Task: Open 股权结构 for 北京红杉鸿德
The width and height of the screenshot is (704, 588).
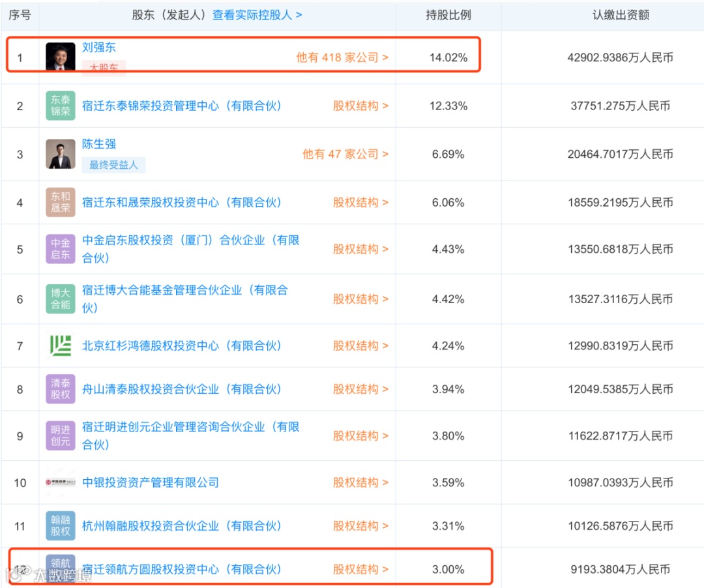Action: [x=360, y=345]
